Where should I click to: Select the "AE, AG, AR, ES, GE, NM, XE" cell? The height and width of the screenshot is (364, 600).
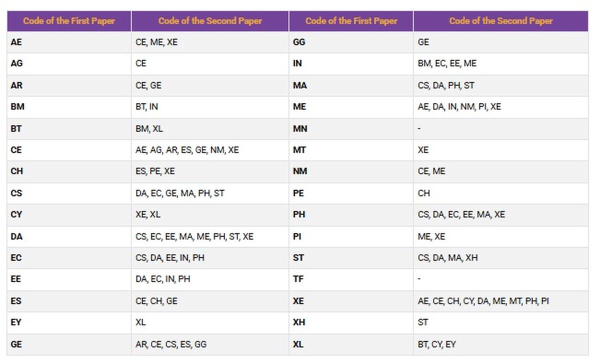click(x=187, y=150)
